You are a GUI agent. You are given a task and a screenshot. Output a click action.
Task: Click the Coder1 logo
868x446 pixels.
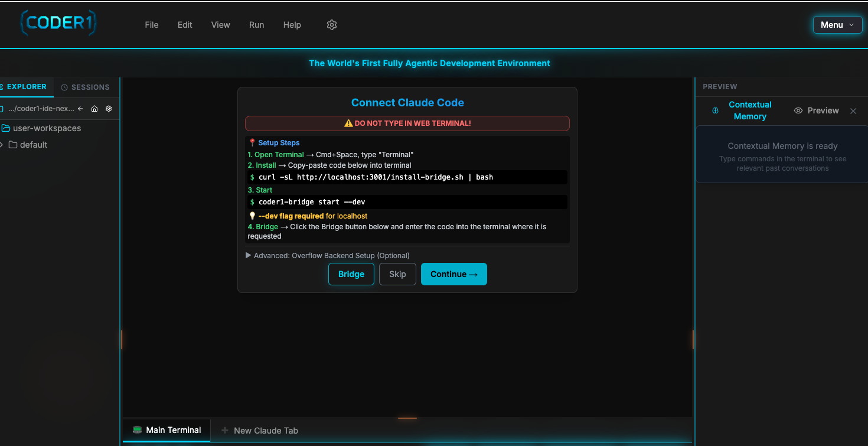58,24
